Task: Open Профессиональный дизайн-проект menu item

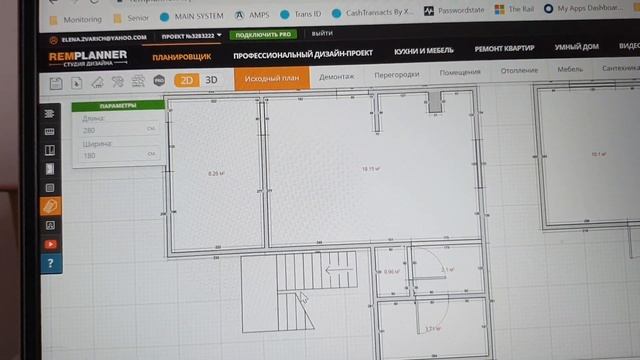Action: coord(303,53)
